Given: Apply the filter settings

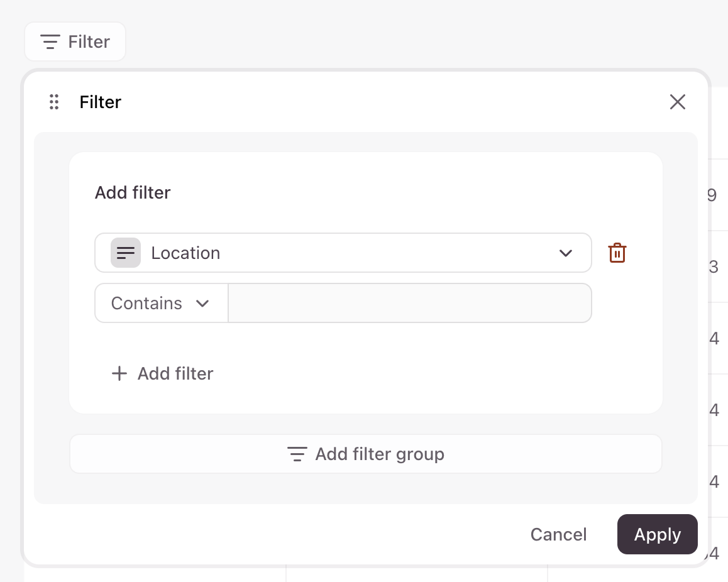Looking at the screenshot, I should tap(657, 534).
